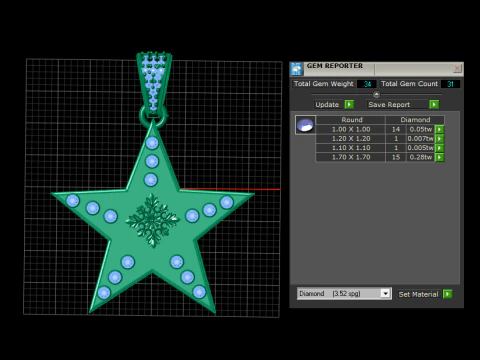Viewport: 480px width, 360px height.
Task: Click the green arrow next to Save Report
Action: pyautogui.click(x=434, y=104)
